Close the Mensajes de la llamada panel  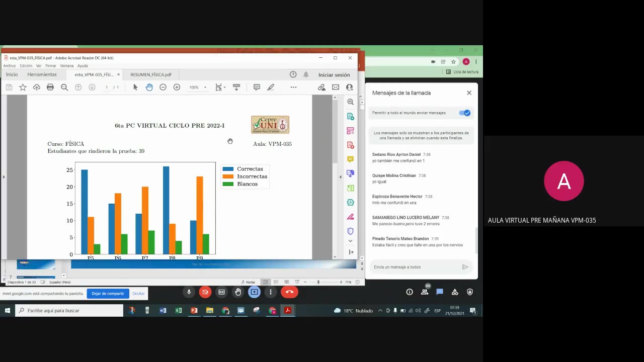469,93
